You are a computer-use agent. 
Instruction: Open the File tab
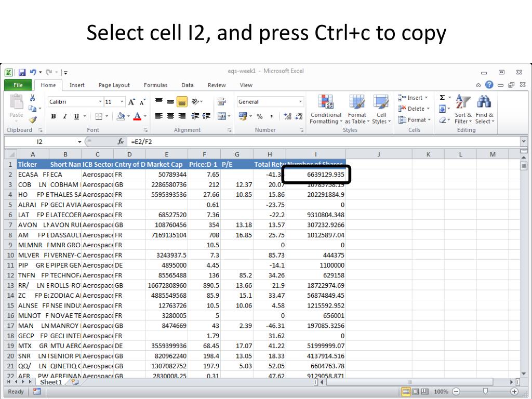tap(18, 85)
